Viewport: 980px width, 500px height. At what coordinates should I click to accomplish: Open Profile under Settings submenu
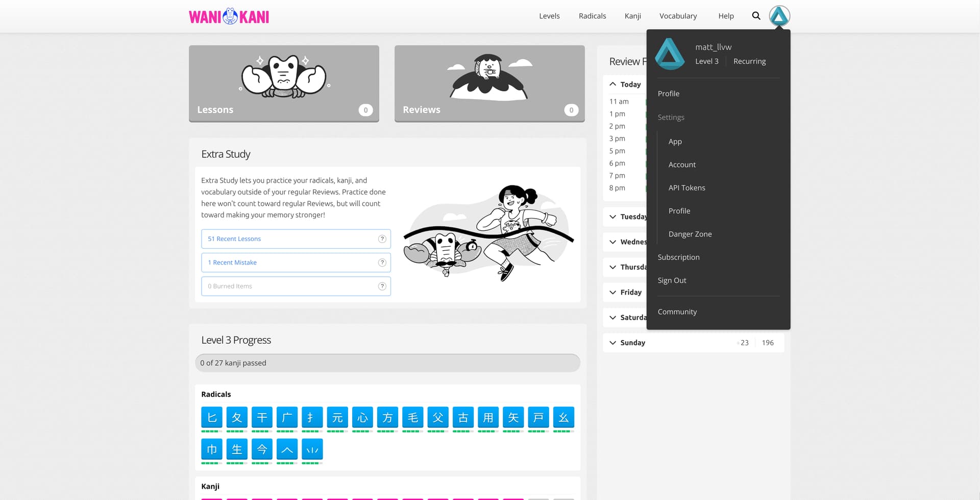[679, 211]
